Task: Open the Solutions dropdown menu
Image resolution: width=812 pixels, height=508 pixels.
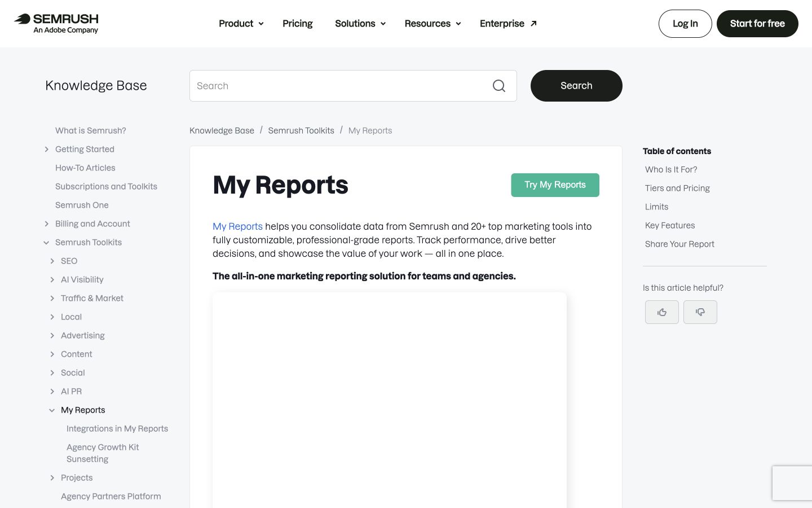Action: point(360,24)
